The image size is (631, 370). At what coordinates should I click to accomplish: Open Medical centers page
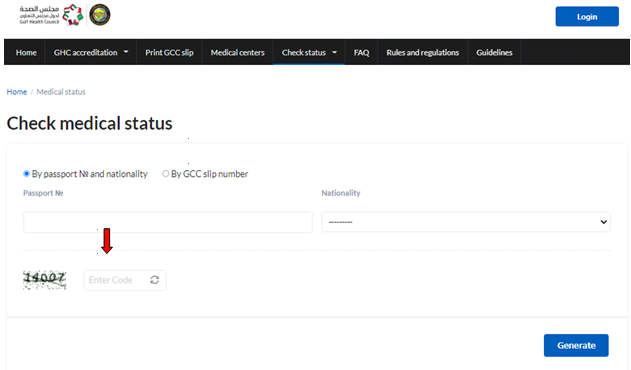point(237,52)
